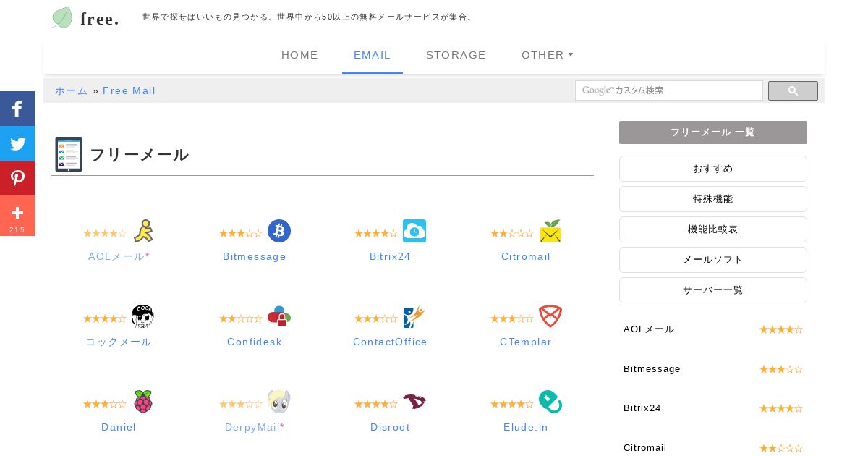Open the AOLメール link in grid
The width and height of the screenshot is (868, 456).
pyautogui.click(x=119, y=256)
